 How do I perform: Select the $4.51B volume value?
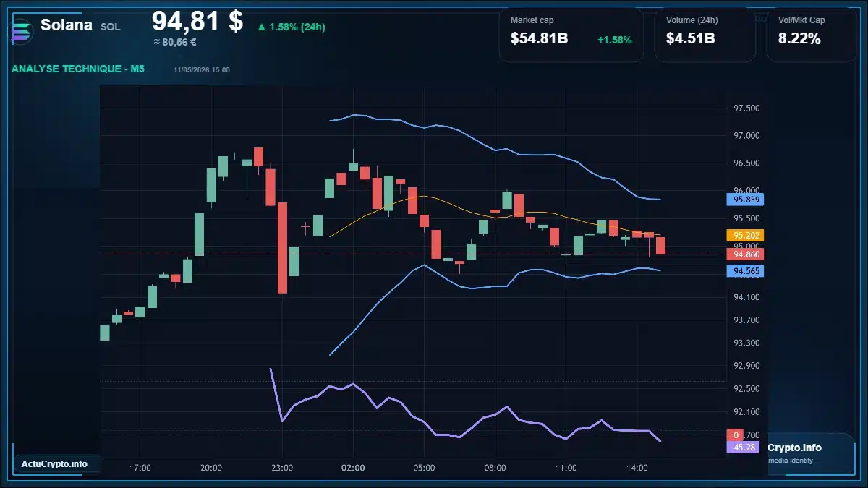pyautogui.click(x=691, y=39)
